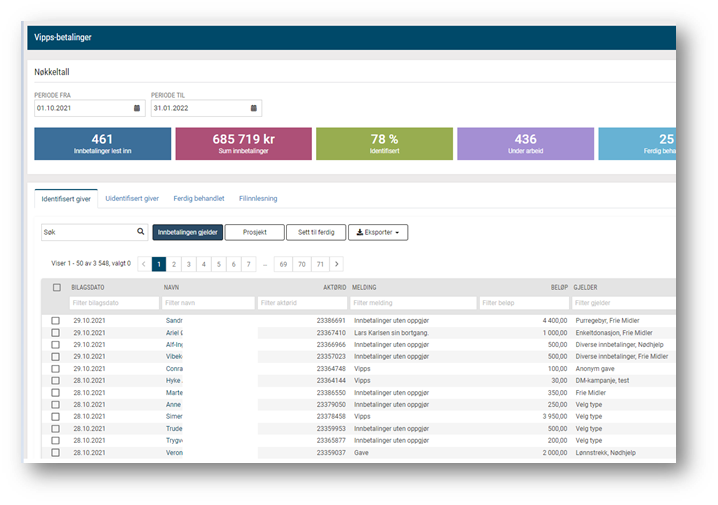Open donor link 'Anne'
This screenshot has height=505, width=718.
(174, 405)
